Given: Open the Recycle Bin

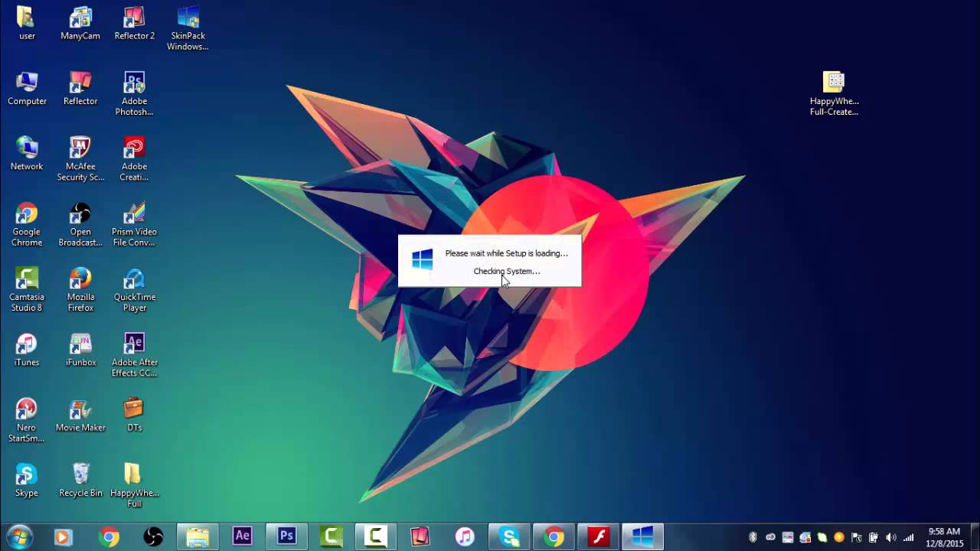Looking at the screenshot, I should (x=80, y=481).
